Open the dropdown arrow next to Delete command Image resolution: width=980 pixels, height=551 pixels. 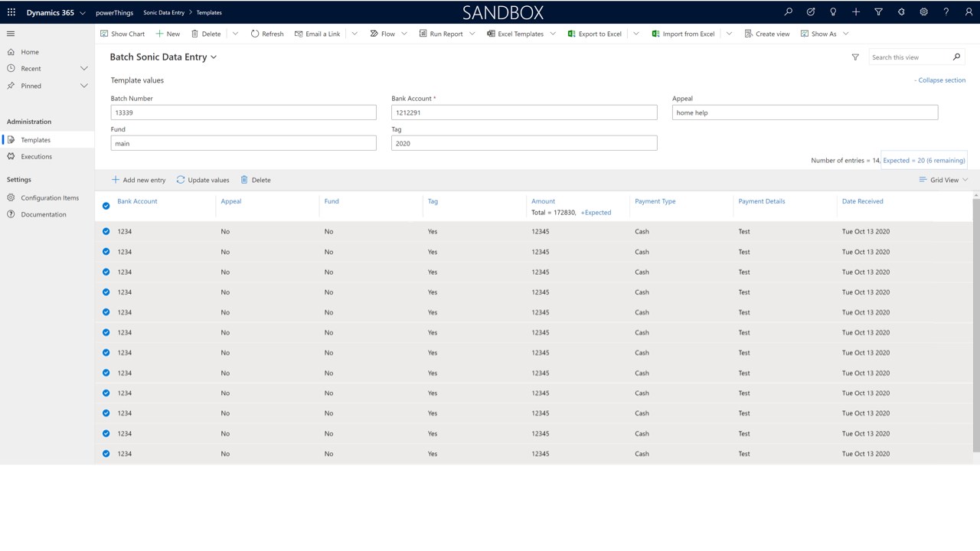click(235, 34)
